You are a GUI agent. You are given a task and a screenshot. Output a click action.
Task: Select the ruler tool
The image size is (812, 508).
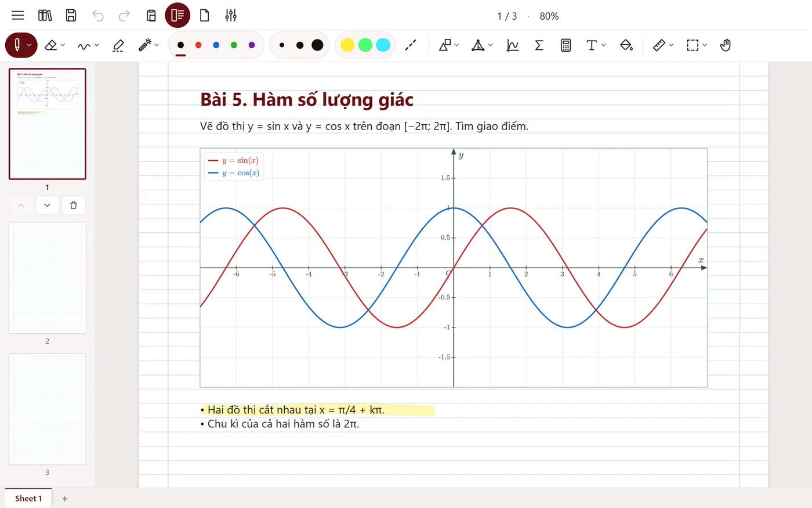click(x=659, y=45)
